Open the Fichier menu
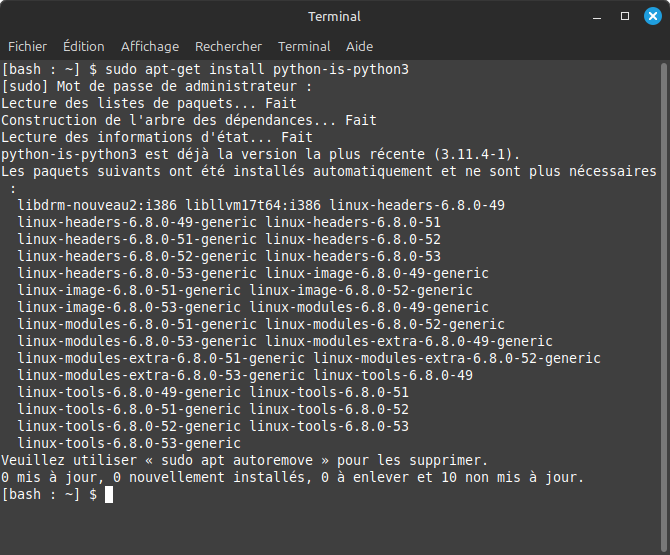The image size is (670, 555). (x=27, y=46)
